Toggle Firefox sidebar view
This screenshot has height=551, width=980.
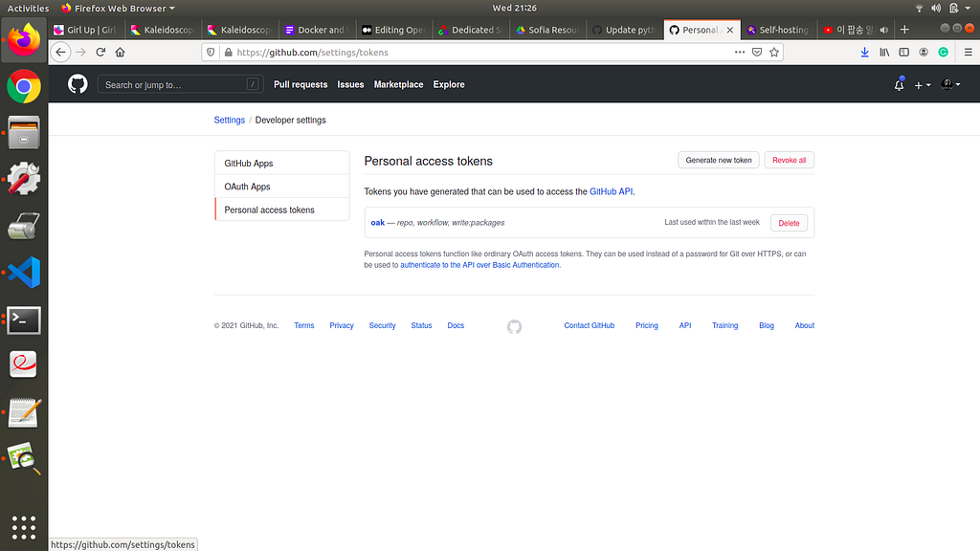pos(903,53)
